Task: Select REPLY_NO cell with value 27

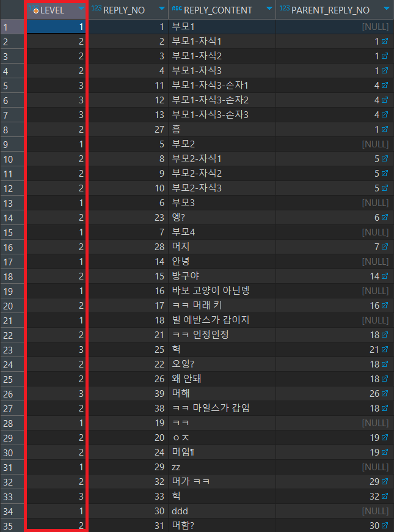Action: (x=128, y=129)
